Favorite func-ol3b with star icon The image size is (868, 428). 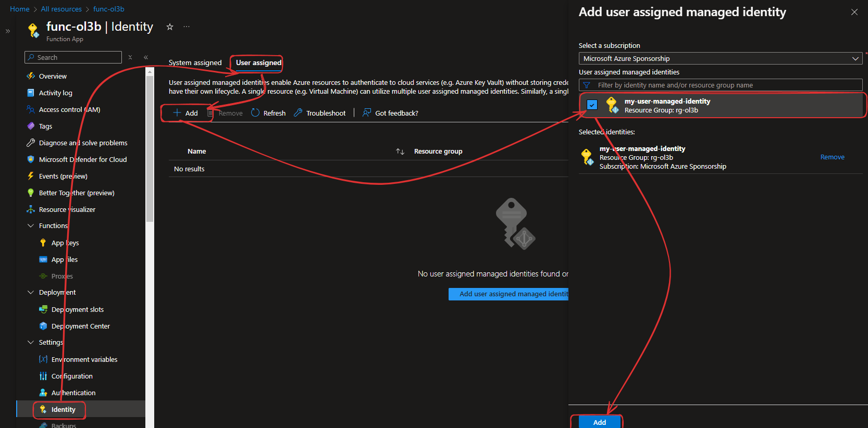pos(170,27)
